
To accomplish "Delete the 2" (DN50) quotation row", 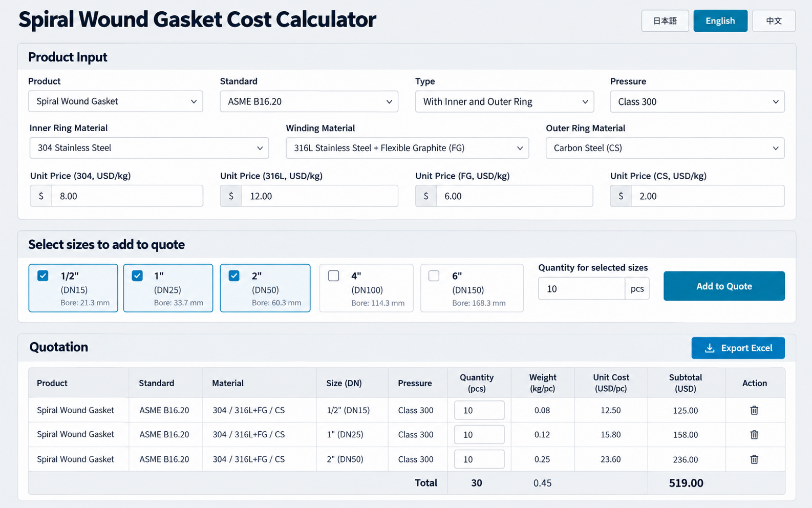I will (754, 459).
